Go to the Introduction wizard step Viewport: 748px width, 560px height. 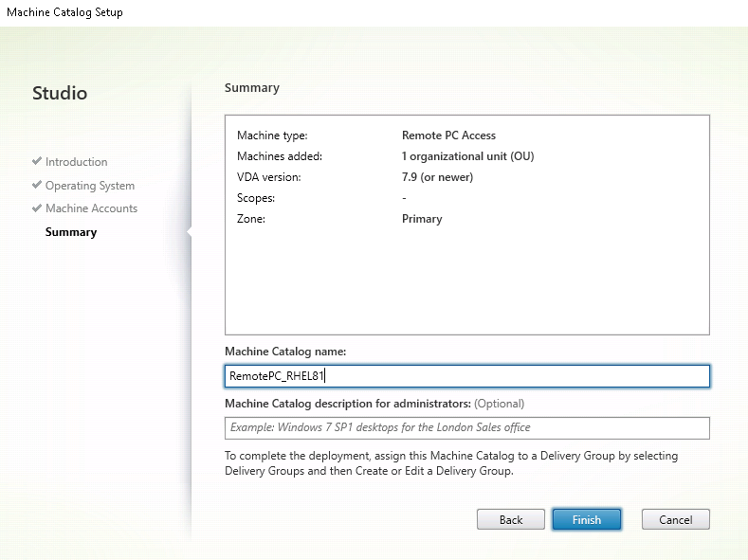[x=76, y=162]
